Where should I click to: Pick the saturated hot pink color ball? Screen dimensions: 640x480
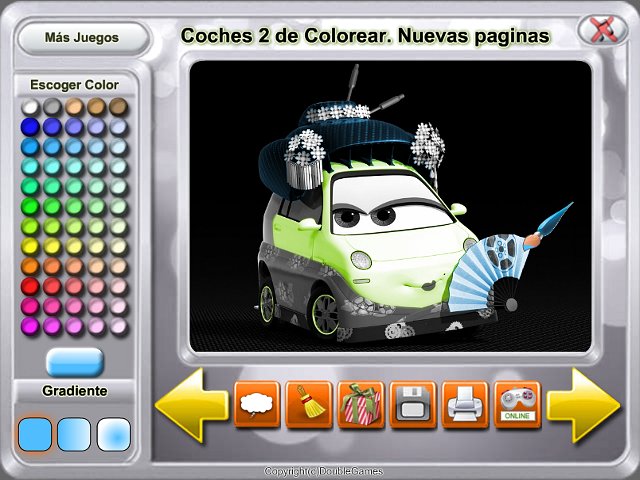30,307
